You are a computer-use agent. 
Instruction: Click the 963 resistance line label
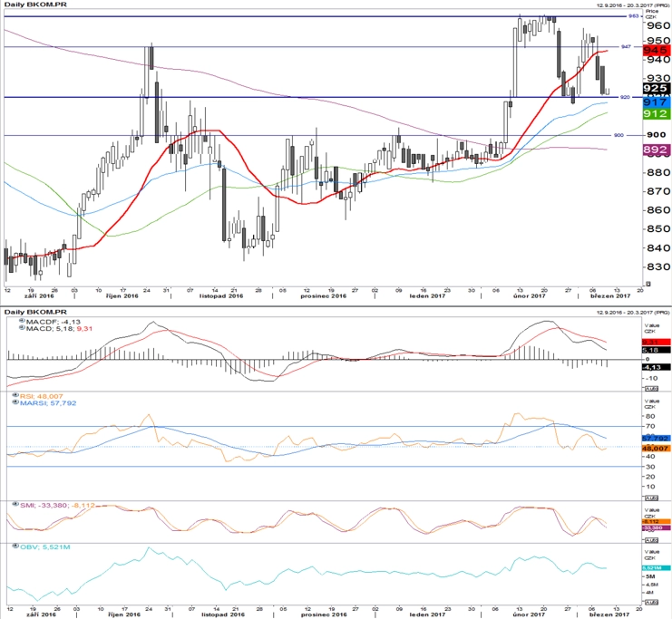pyautogui.click(x=633, y=15)
